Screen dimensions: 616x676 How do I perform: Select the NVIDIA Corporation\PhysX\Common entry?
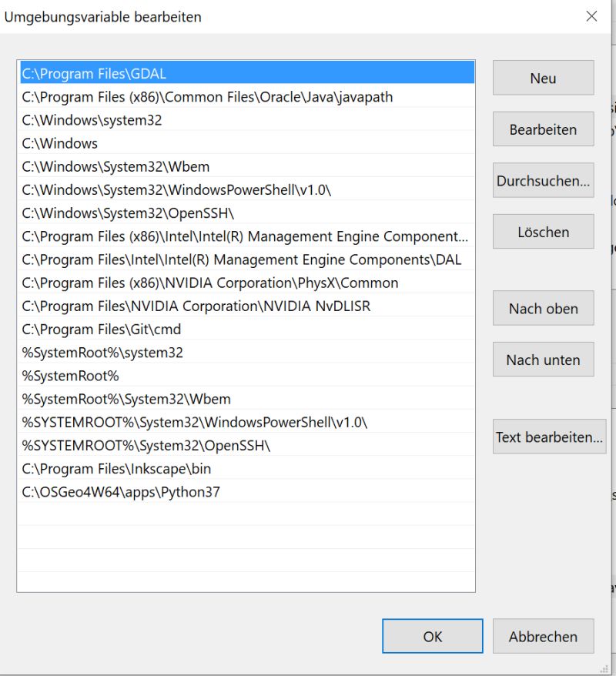point(247,283)
